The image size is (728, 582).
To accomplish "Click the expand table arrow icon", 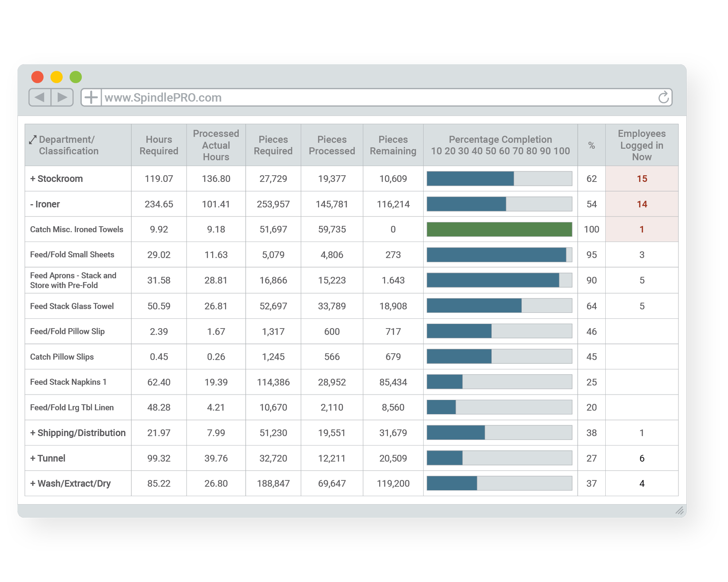I will (33, 140).
